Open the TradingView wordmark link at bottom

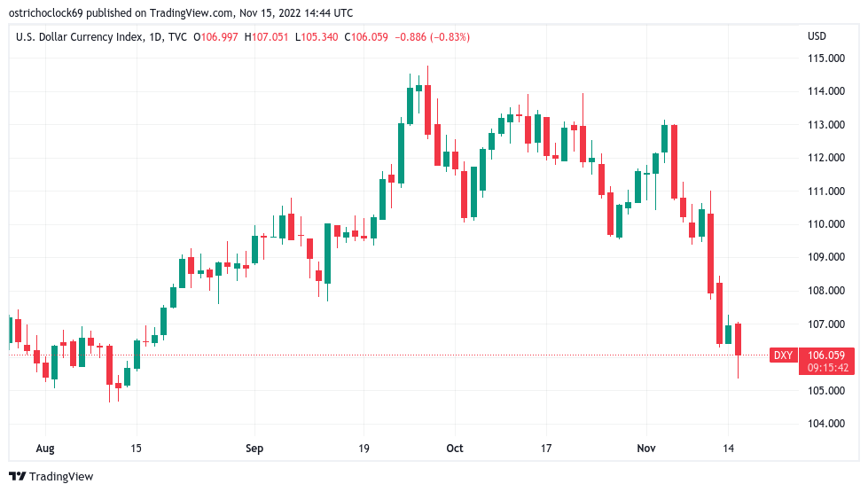[x=61, y=476]
